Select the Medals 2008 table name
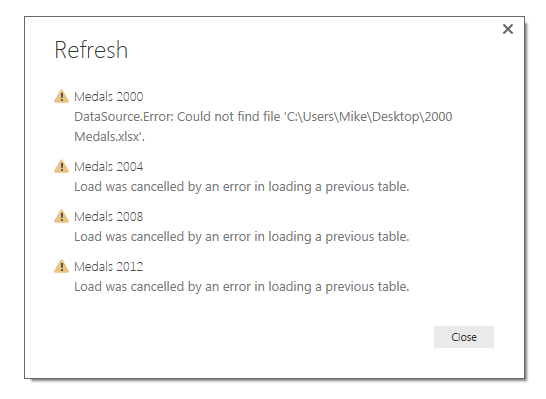The height and width of the screenshot is (399, 546). pos(109,217)
